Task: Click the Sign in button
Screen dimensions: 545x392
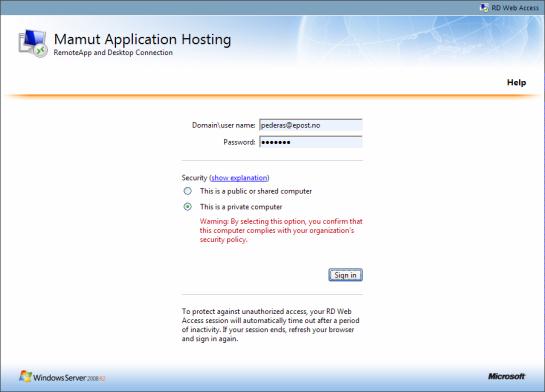Action: [345, 275]
